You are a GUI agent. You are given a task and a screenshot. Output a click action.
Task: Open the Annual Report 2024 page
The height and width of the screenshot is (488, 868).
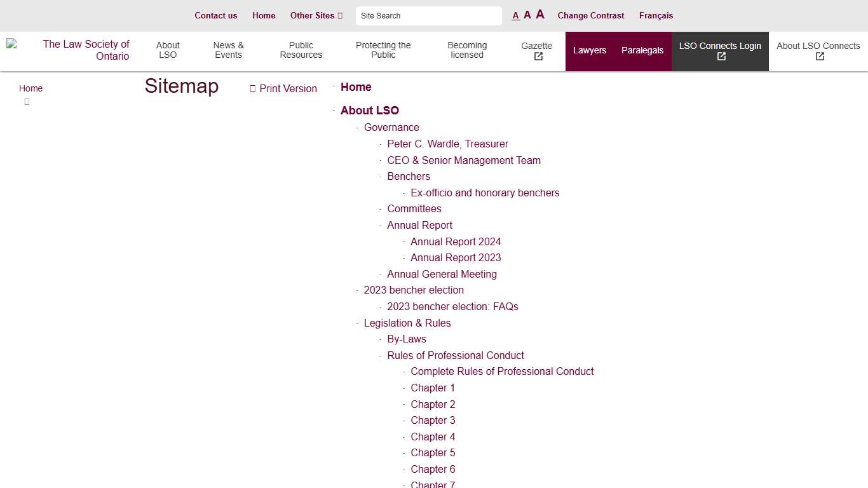[x=456, y=241]
